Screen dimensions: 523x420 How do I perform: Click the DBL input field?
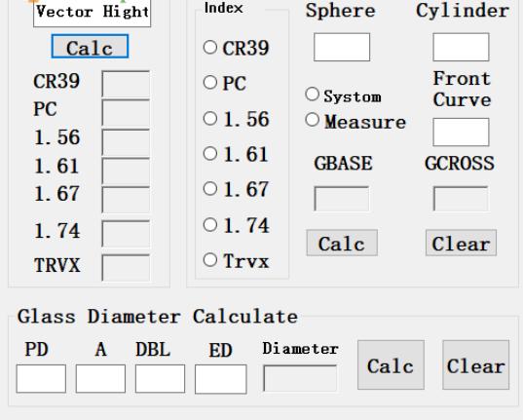(x=160, y=379)
